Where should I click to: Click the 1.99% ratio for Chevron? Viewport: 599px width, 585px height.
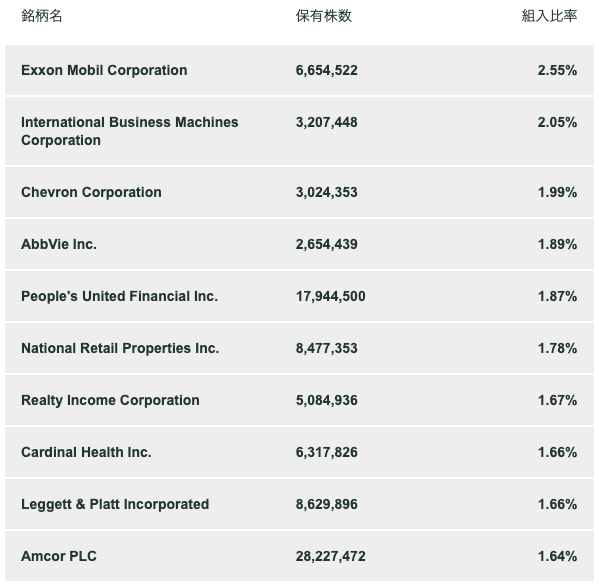[557, 192]
